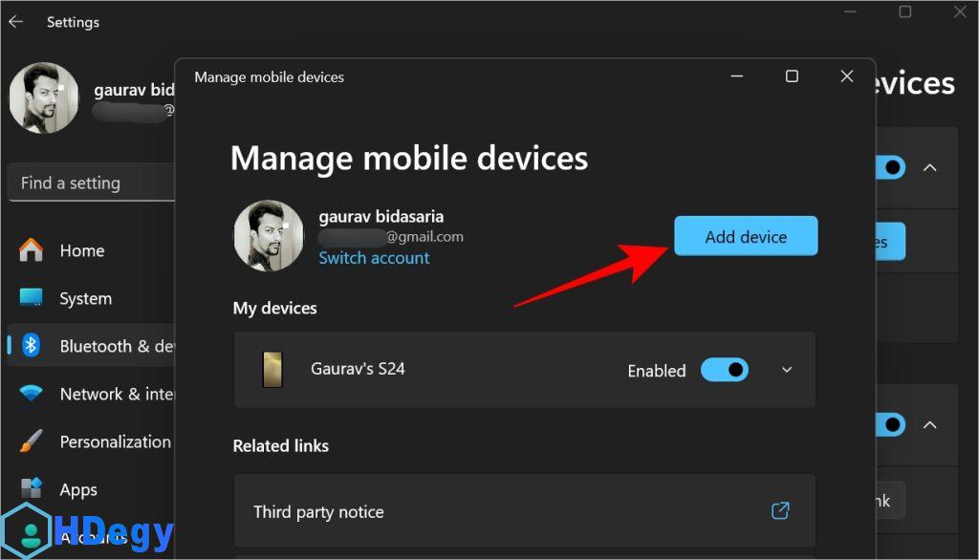Select the Bluetooth icon in the sidebar
Image resolution: width=979 pixels, height=560 pixels.
coord(31,346)
